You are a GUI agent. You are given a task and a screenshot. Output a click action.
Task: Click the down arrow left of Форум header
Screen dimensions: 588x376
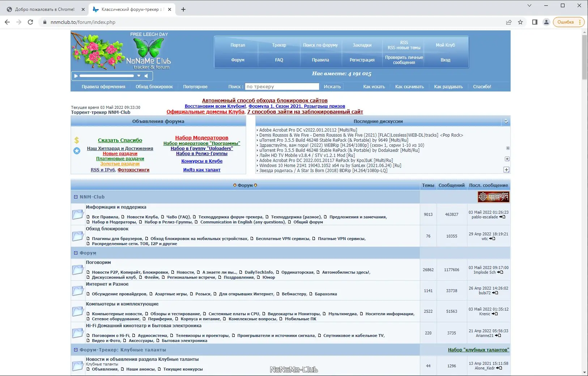(235, 185)
